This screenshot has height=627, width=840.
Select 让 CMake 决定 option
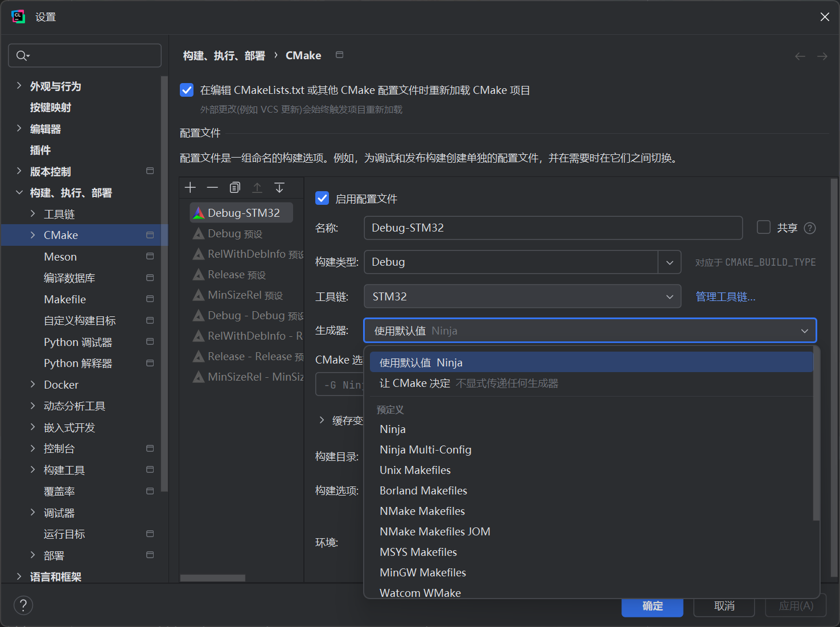tap(591, 383)
